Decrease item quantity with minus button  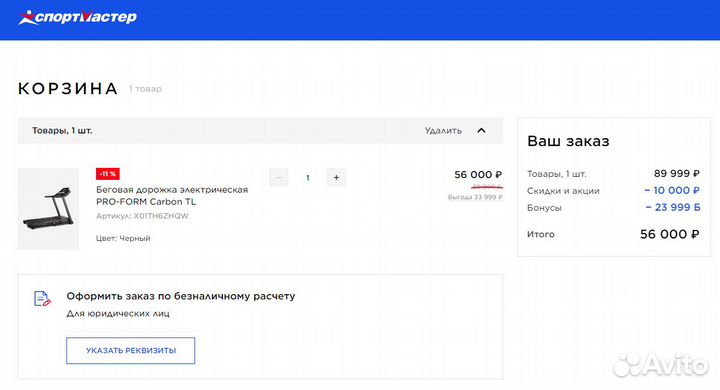tap(279, 177)
